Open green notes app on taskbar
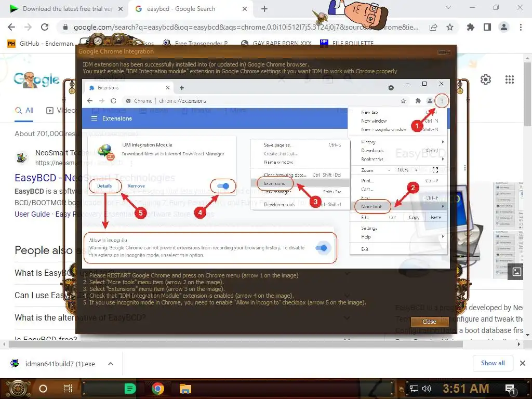532x399 pixels. point(130,389)
